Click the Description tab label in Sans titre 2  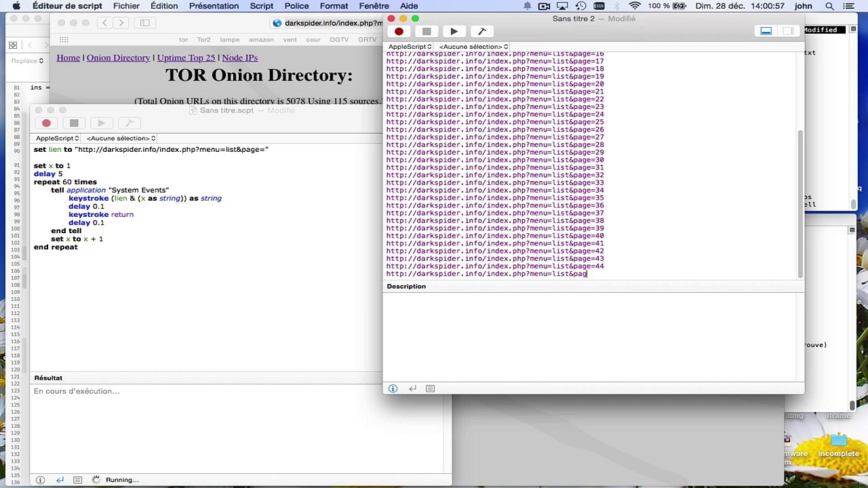[x=406, y=286]
